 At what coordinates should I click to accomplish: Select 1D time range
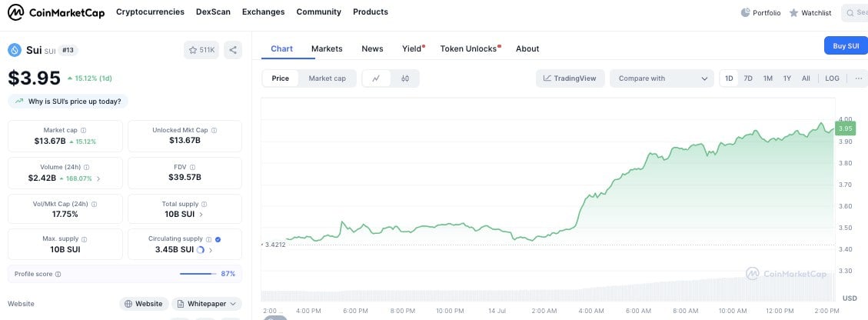[729, 78]
